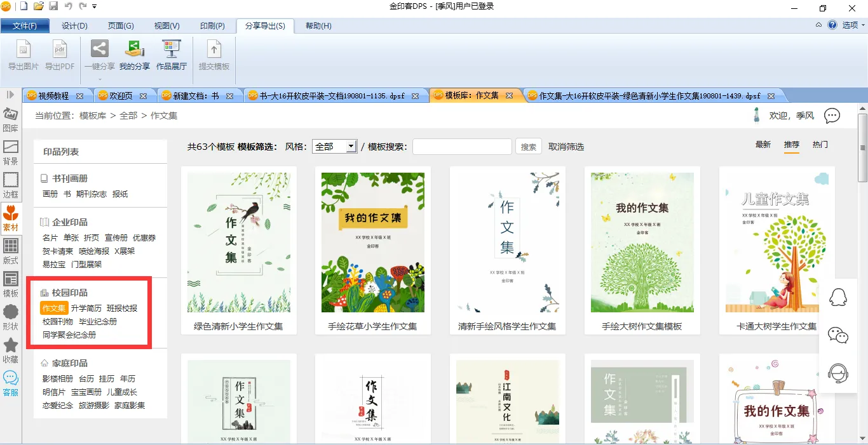This screenshot has width=868, height=445.
Task: Open the 图库 image library sidebar panel
Action: click(11, 119)
